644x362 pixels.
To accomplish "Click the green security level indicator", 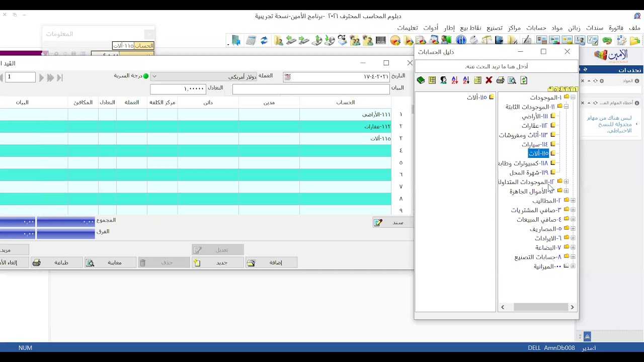I will click(x=146, y=76).
